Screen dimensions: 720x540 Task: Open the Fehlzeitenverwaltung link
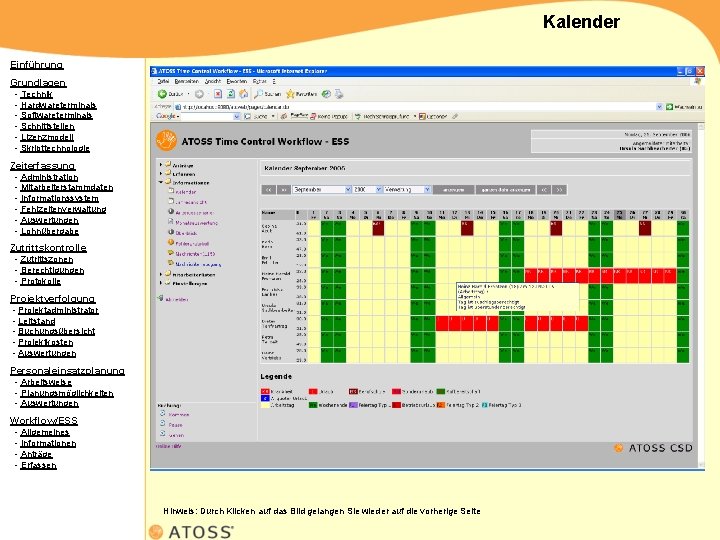(x=63, y=209)
